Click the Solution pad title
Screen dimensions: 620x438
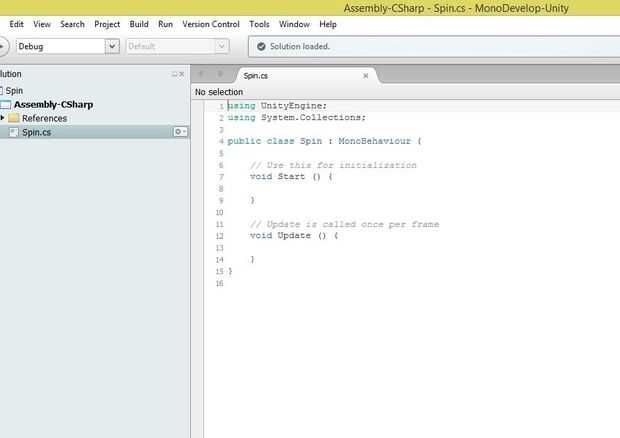(11, 74)
